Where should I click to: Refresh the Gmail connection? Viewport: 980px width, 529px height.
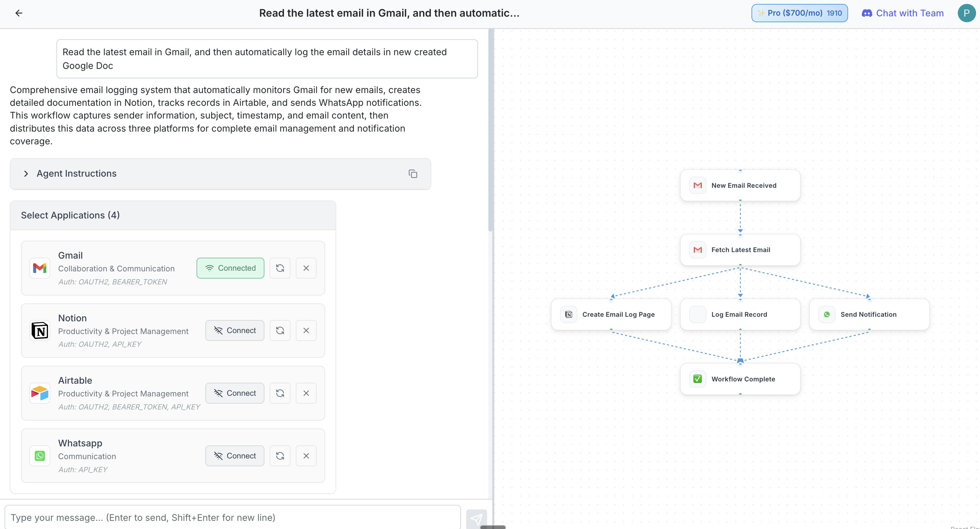click(x=280, y=268)
